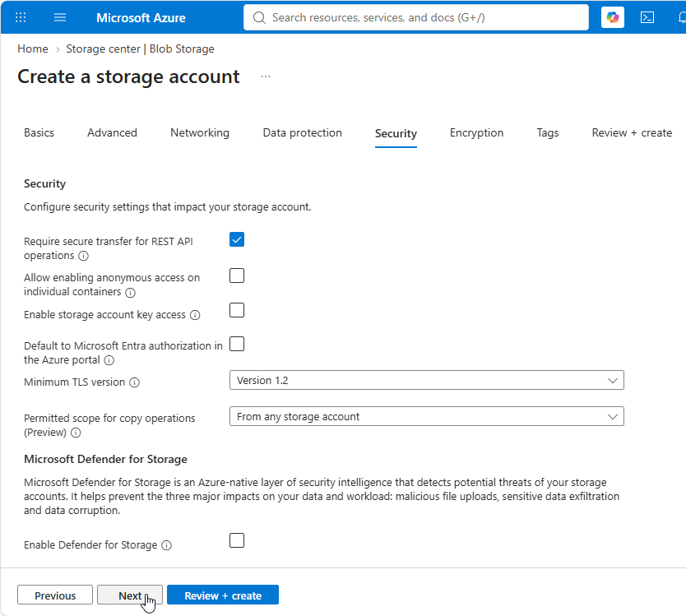686x616 pixels.
Task: Open Storage center | Blob Storage breadcrumb
Action: [x=140, y=49]
